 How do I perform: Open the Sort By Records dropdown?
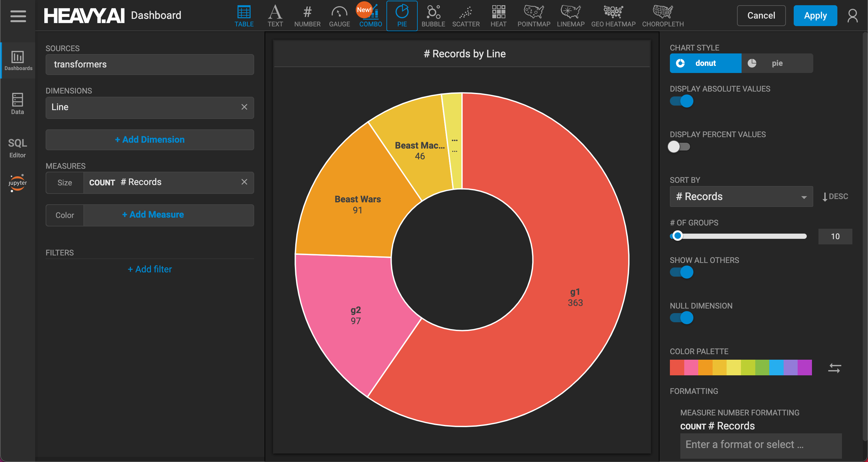point(741,196)
